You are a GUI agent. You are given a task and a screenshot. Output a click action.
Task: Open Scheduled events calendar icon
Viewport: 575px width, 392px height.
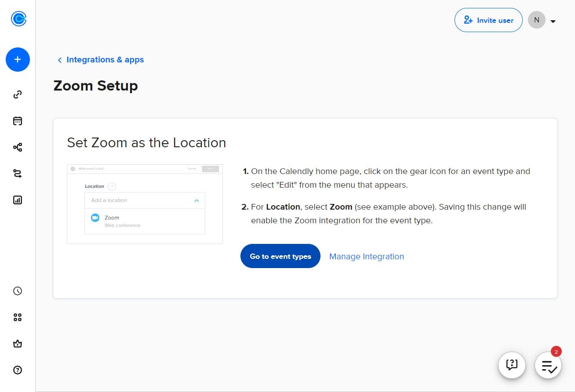tap(18, 121)
